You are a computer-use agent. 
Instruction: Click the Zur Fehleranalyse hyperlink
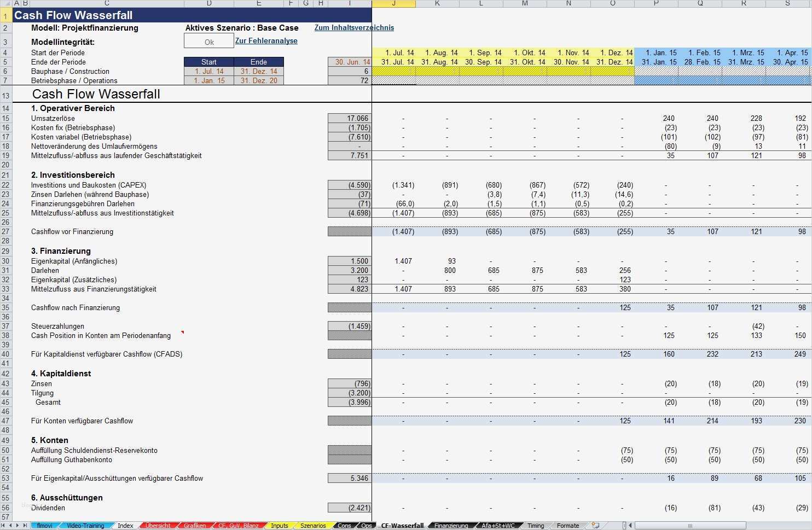click(x=266, y=40)
